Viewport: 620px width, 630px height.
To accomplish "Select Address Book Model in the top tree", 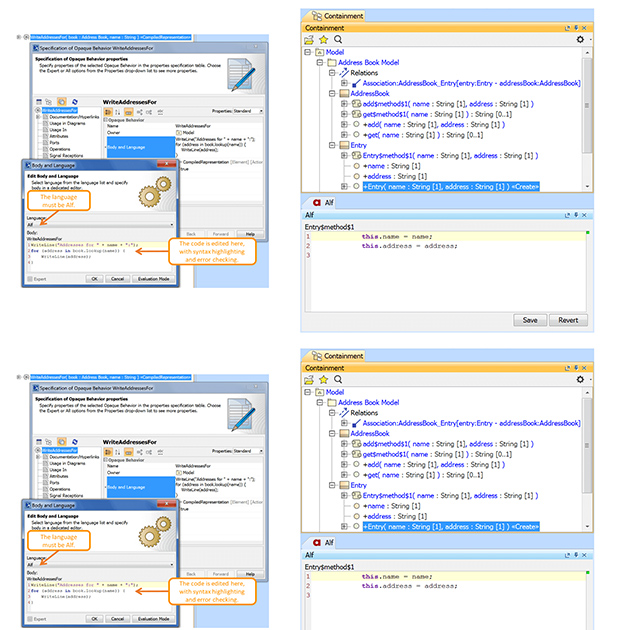I will click(368, 62).
